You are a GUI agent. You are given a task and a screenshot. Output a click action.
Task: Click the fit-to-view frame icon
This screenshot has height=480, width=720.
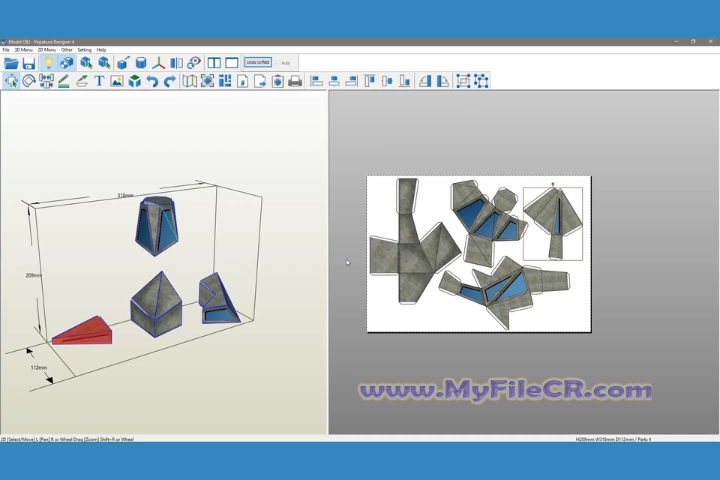click(208, 81)
